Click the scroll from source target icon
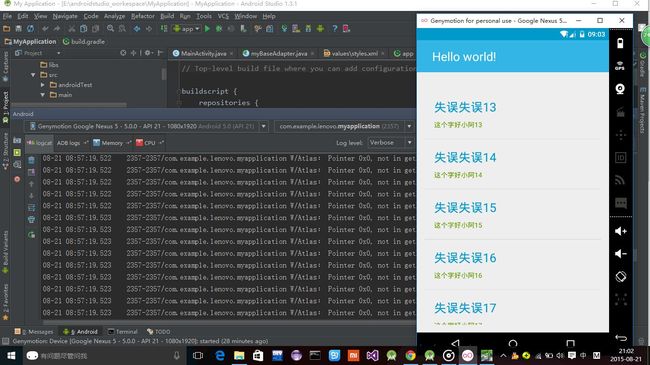The height and width of the screenshot is (365, 650). pos(123,53)
